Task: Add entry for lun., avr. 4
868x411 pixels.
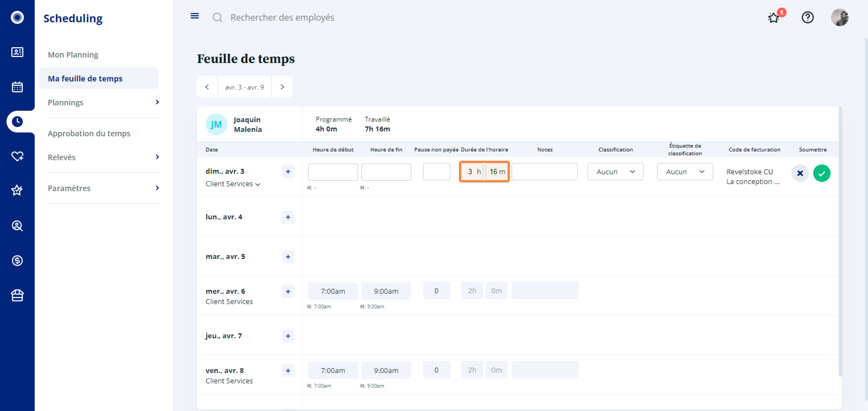Action: coord(288,217)
